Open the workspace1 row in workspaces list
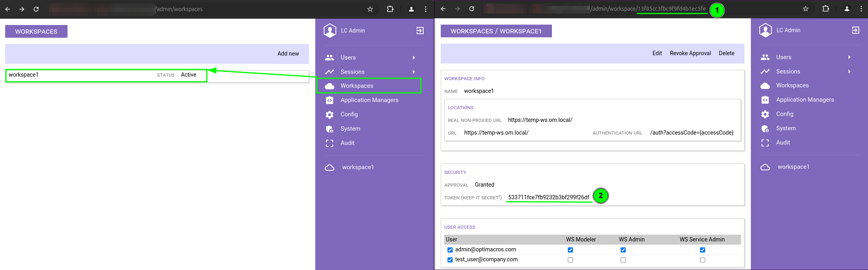 pyautogui.click(x=157, y=76)
